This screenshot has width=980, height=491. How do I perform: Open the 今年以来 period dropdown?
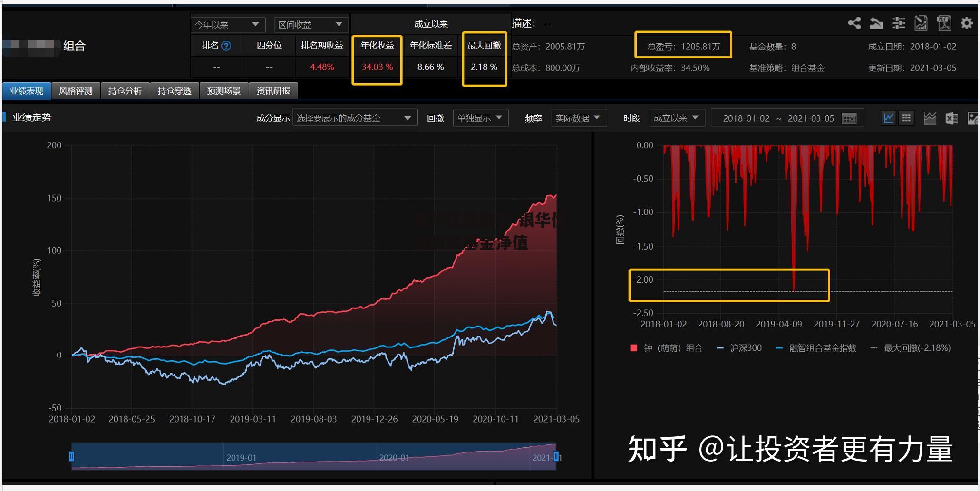coord(228,24)
